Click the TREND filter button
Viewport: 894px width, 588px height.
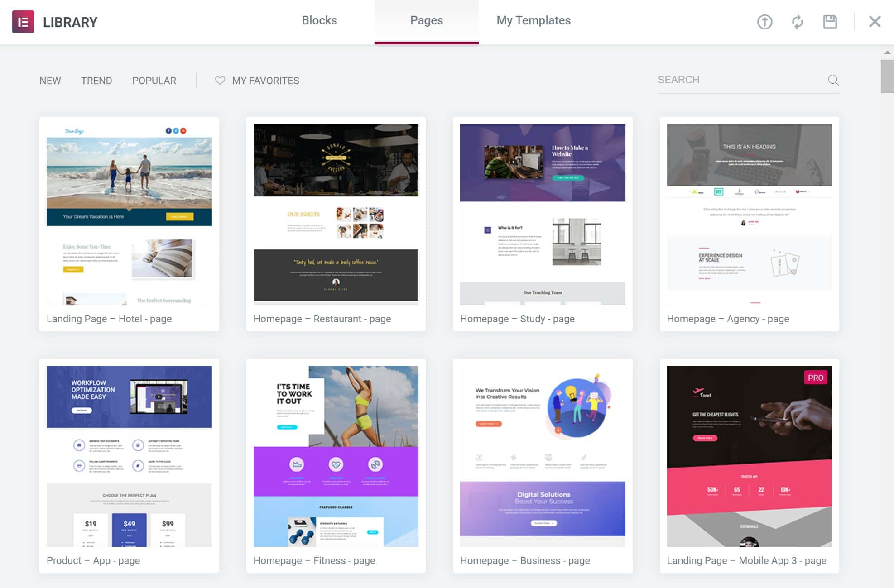pos(96,80)
